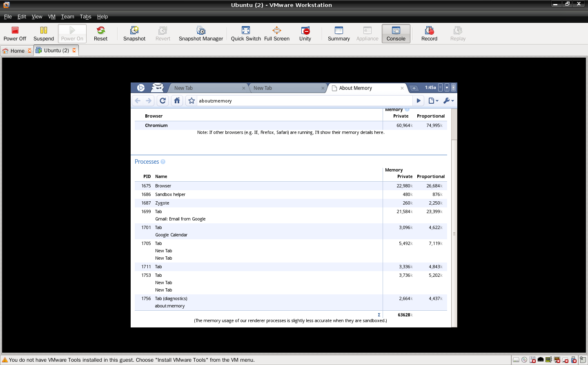This screenshot has height=365, width=588.
Task: Enter Unity mode
Action: coord(305,33)
